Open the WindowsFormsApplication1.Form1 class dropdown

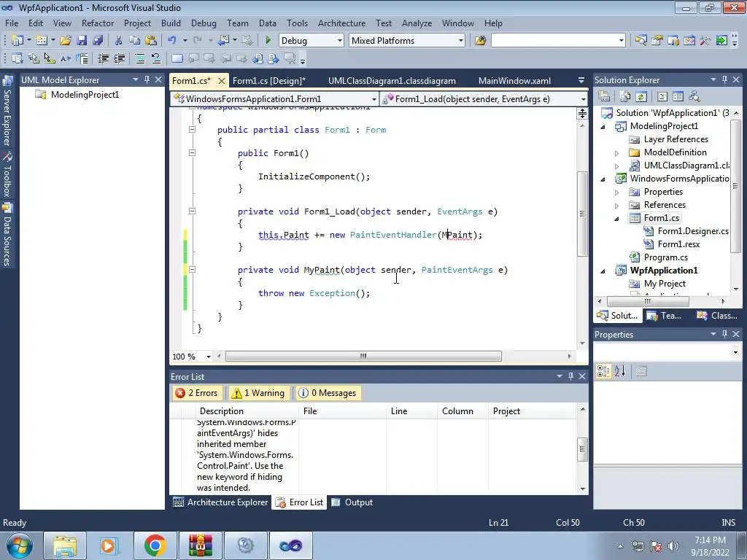click(374, 99)
